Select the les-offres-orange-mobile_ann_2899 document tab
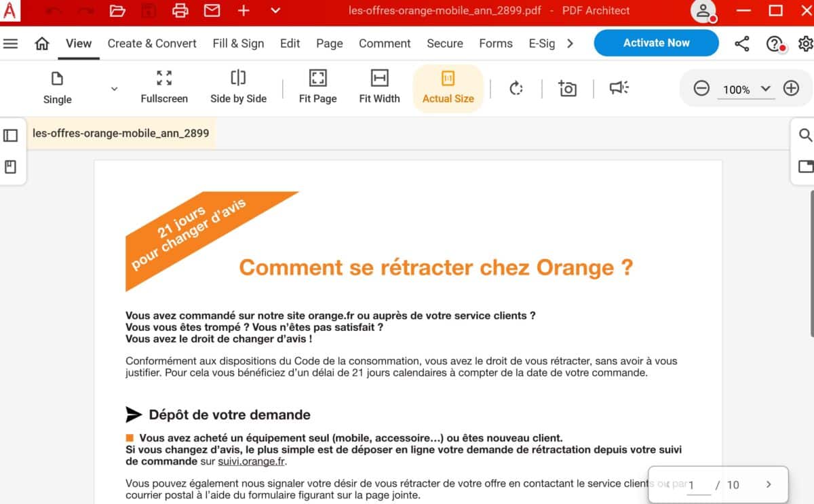This screenshot has width=814, height=504. click(121, 134)
